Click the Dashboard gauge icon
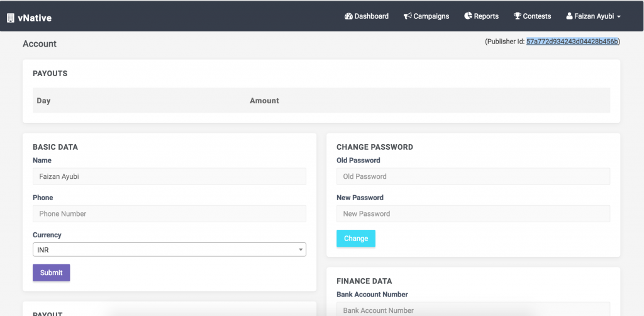Screen dimensions: 644x316 [x=348, y=16]
